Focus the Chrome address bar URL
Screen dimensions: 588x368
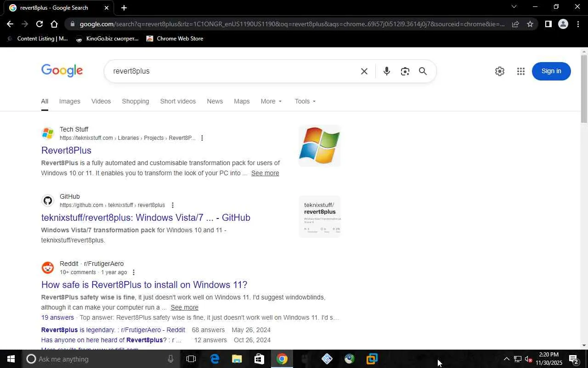coord(292,24)
